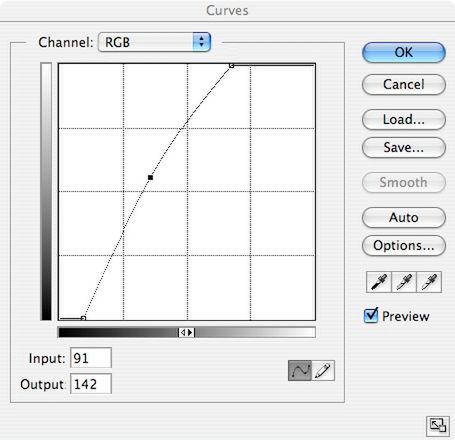The height and width of the screenshot is (440, 455).
Task: Open the Options... dialog
Action: click(x=404, y=246)
